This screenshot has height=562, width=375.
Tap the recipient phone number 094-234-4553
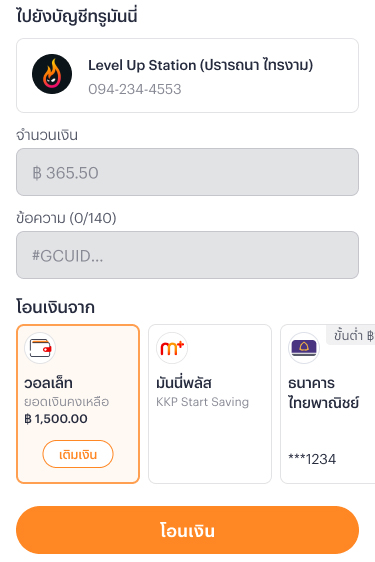[135, 89]
